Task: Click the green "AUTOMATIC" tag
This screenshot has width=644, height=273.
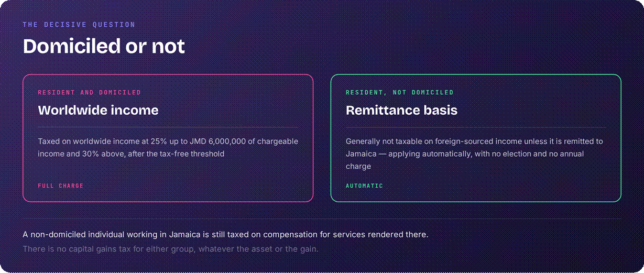Action: 364,185
